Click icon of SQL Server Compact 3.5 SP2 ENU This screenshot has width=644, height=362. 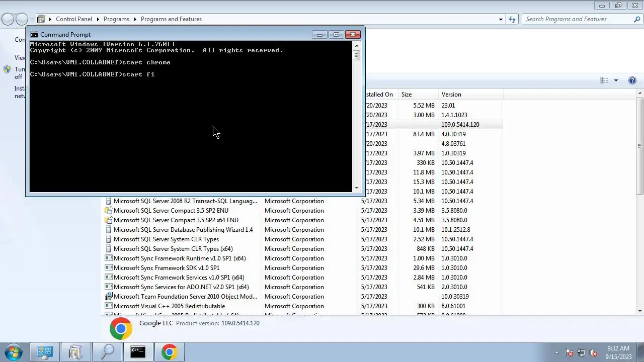pyautogui.click(x=108, y=211)
